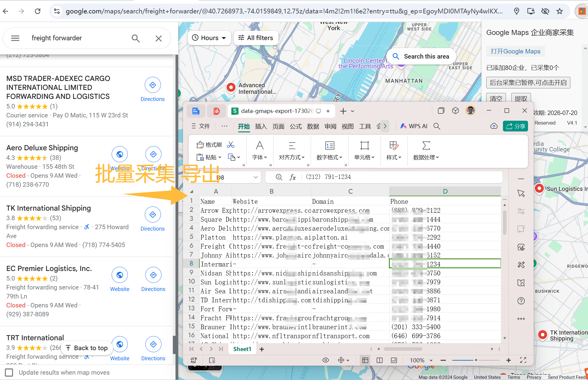Screen dimensions: 588x380
Task: Click the WPS search magnifier icon
Action: pyautogui.click(x=437, y=126)
